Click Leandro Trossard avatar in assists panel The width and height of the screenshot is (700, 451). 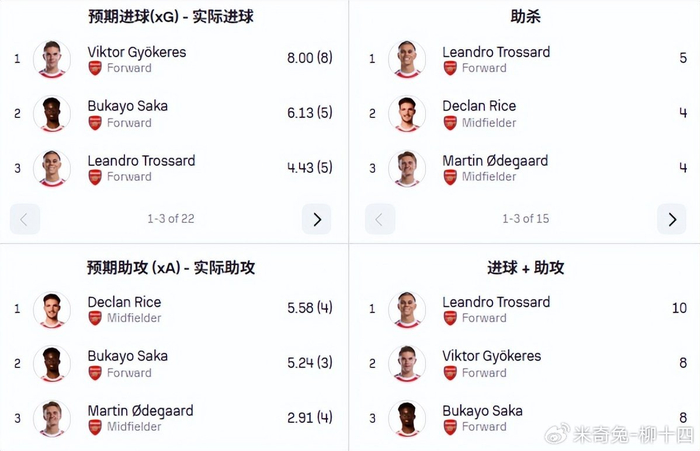click(407, 59)
